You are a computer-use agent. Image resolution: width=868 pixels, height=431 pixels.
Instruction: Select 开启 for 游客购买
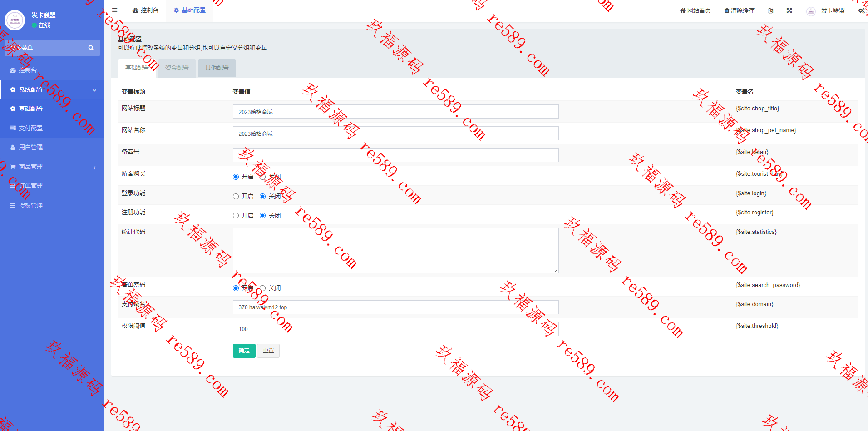pyautogui.click(x=236, y=177)
